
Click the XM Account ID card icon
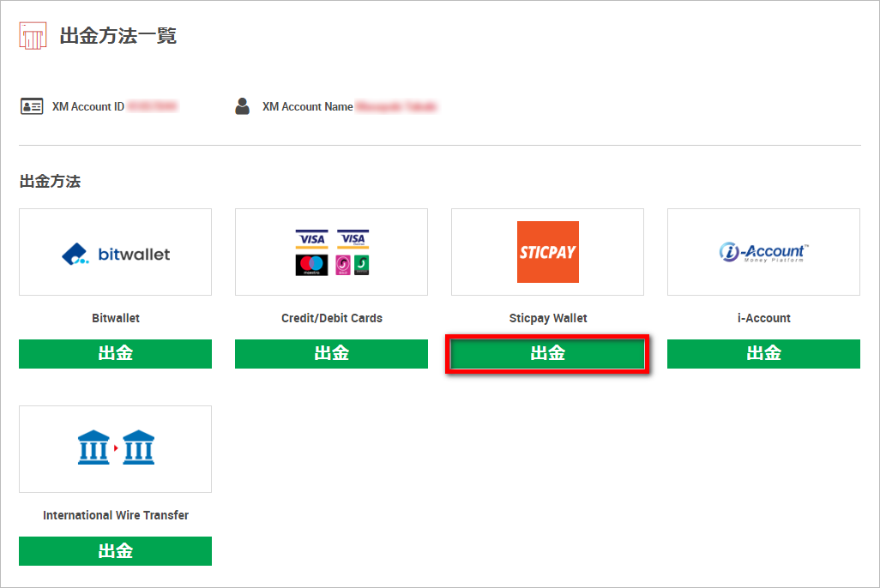[x=32, y=106]
